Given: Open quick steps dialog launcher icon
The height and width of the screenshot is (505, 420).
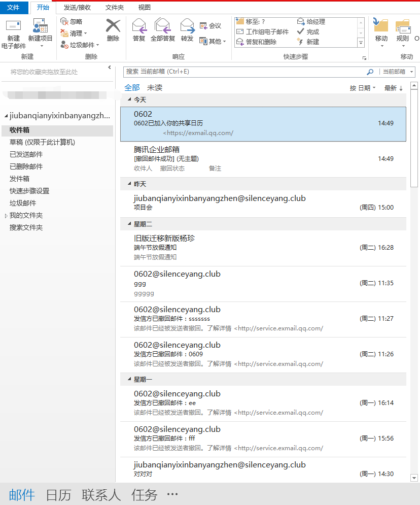Looking at the screenshot, I should click(x=364, y=58).
